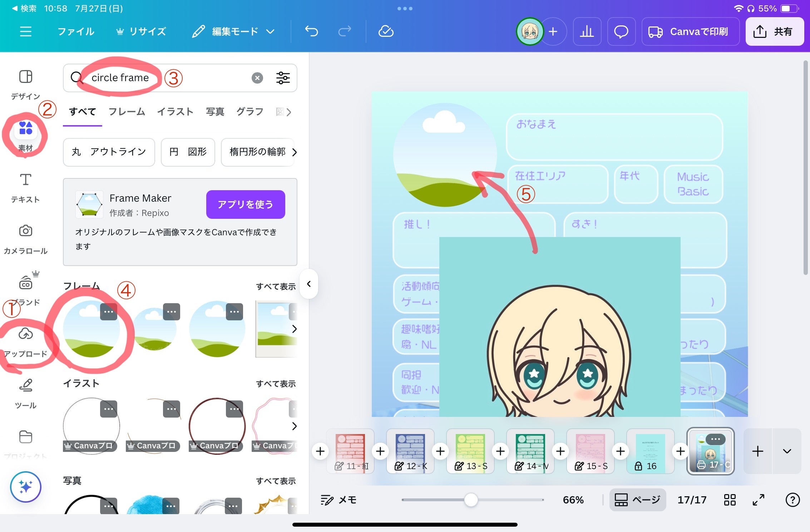Click the アプリを使う button
This screenshot has width=810, height=532.
point(245,205)
